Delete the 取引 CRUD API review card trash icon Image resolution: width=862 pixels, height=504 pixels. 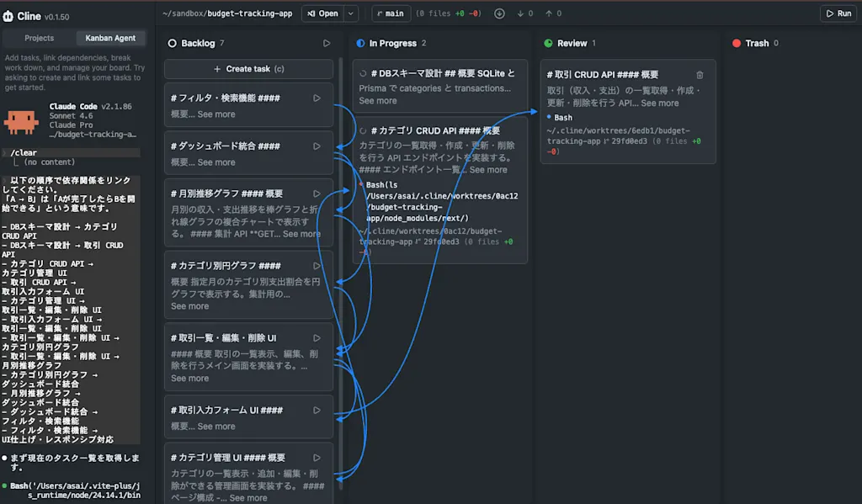(x=700, y=75)
